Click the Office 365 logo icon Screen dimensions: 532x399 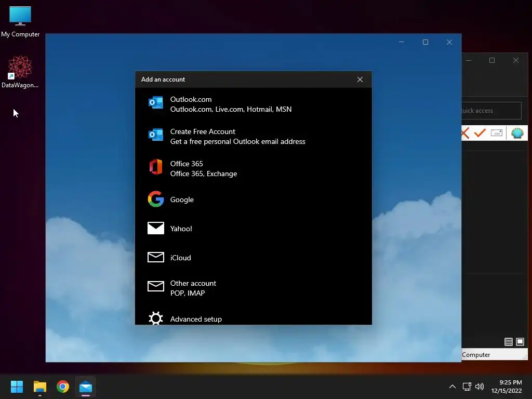tap(156, 167)
